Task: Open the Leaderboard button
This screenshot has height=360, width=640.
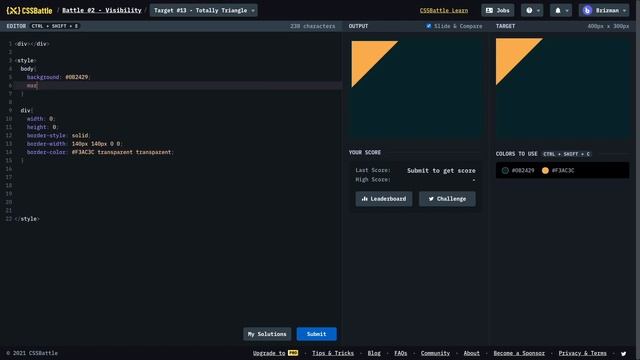Action: coord(384,199)
